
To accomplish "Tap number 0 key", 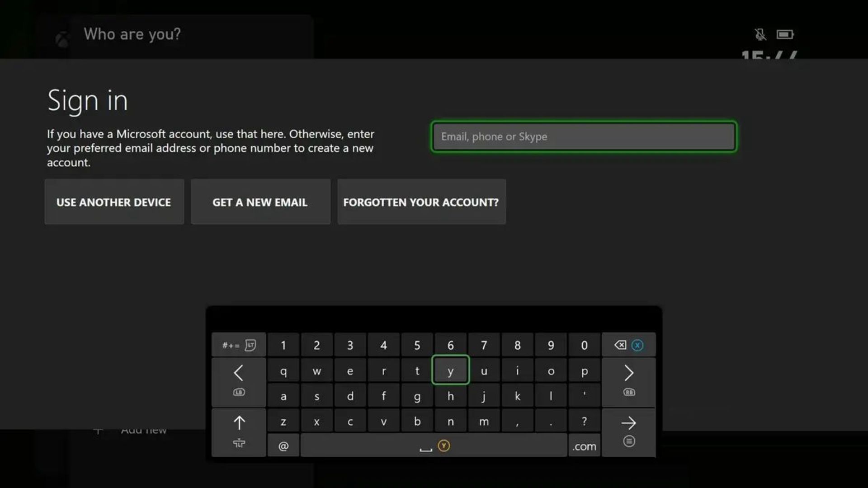I will [x=585, y=345].
